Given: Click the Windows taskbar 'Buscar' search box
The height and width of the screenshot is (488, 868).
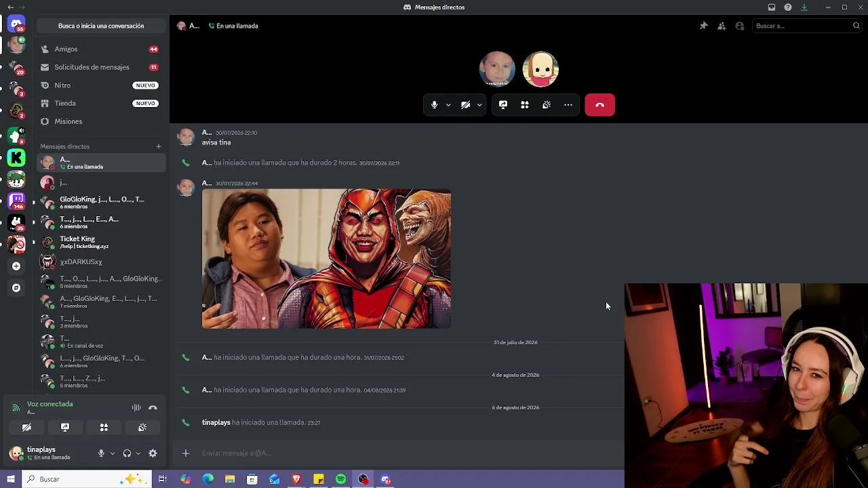Looking at the screenshot, I should (x=88, y=479).
